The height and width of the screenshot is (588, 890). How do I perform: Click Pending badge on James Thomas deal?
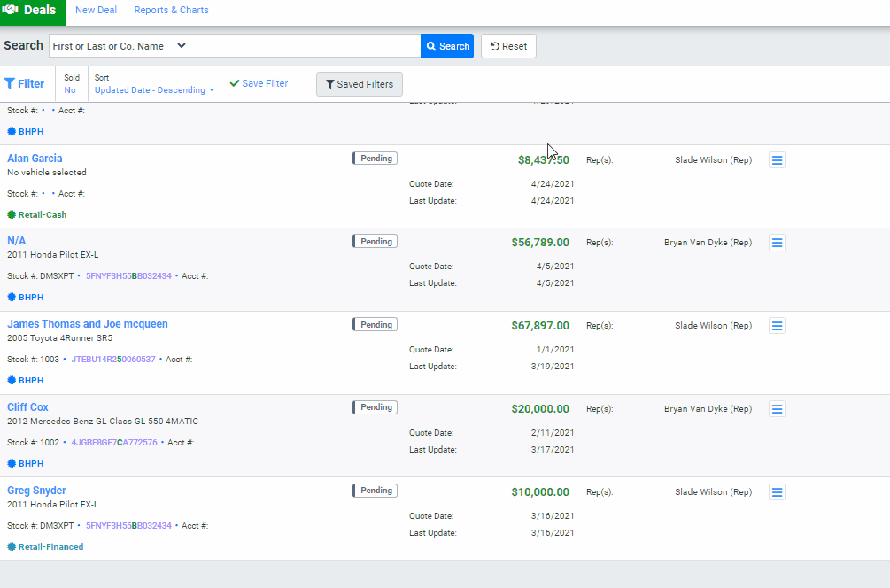(375, 325)
